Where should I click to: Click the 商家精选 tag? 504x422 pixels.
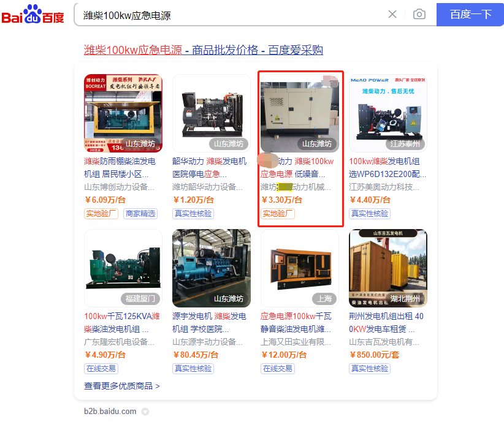[140, 214]
